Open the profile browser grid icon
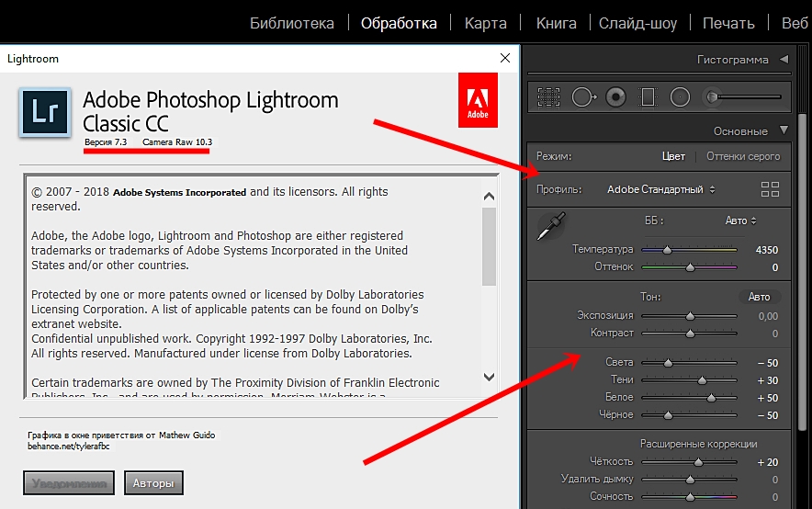The image size is (812, 509). 770,189
